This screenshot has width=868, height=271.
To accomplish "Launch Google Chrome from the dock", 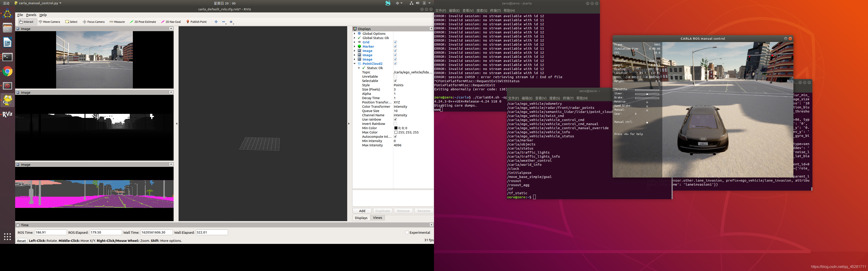I will click(7, 71).
